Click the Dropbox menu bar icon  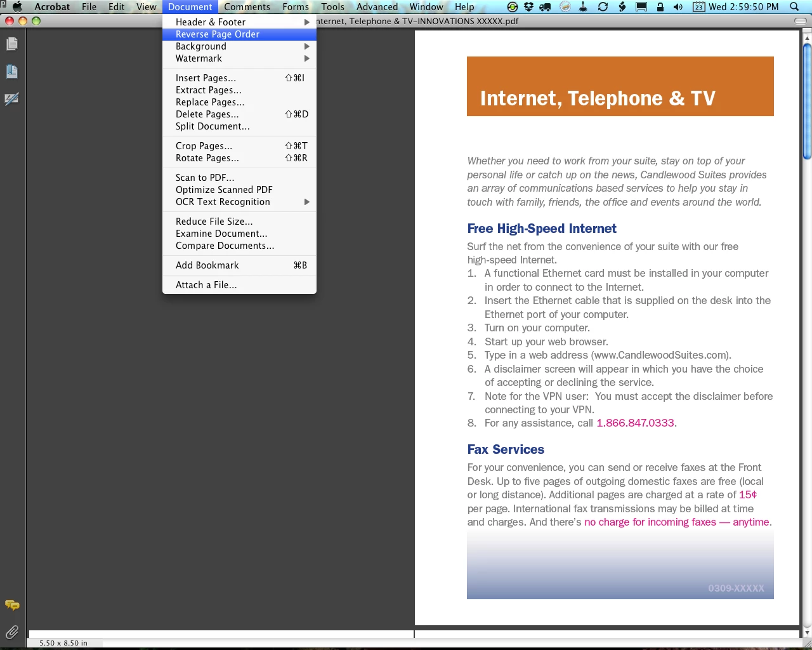coord(528,6)
